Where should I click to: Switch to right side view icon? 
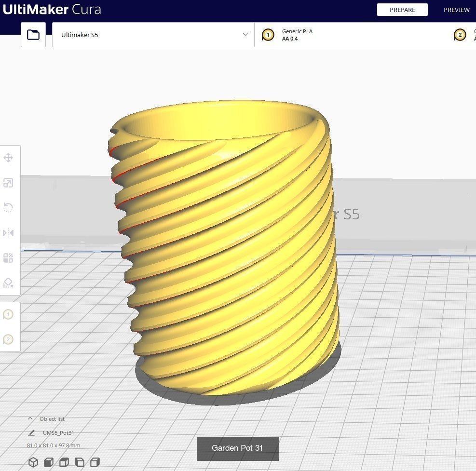coord(95,462)
